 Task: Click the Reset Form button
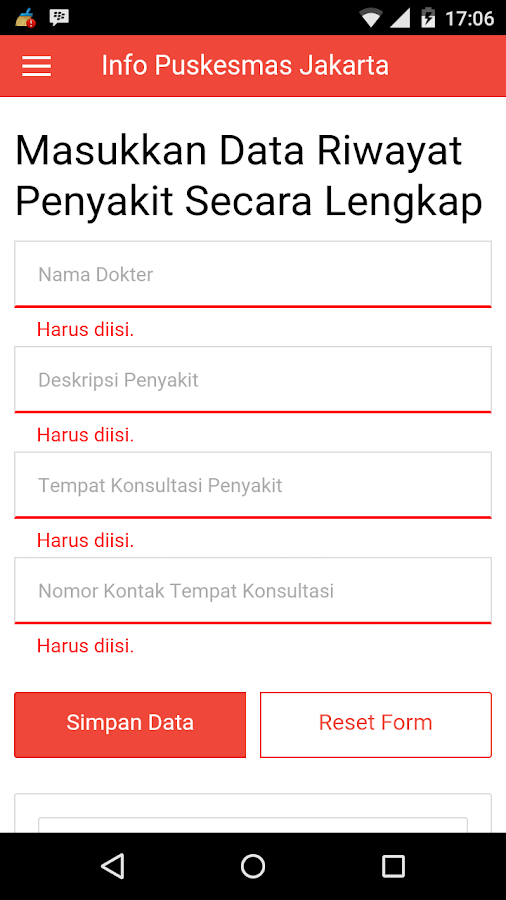point(376,724)
